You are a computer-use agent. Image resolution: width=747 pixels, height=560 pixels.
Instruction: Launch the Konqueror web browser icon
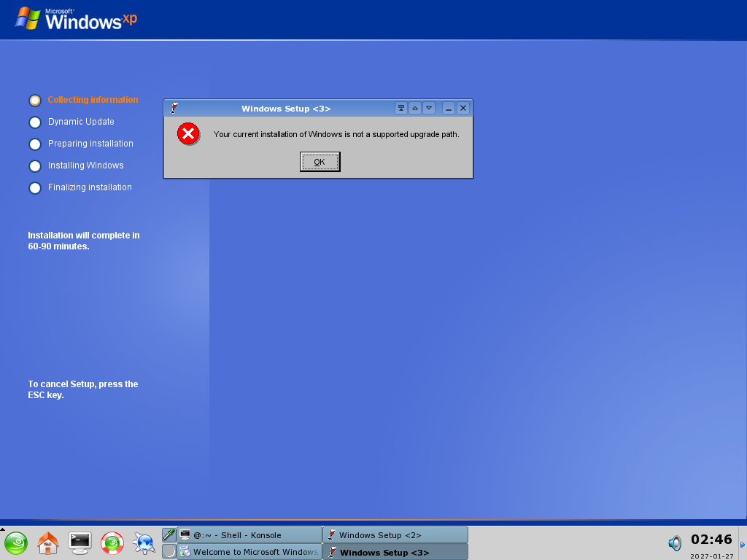[x=144, y=542]
